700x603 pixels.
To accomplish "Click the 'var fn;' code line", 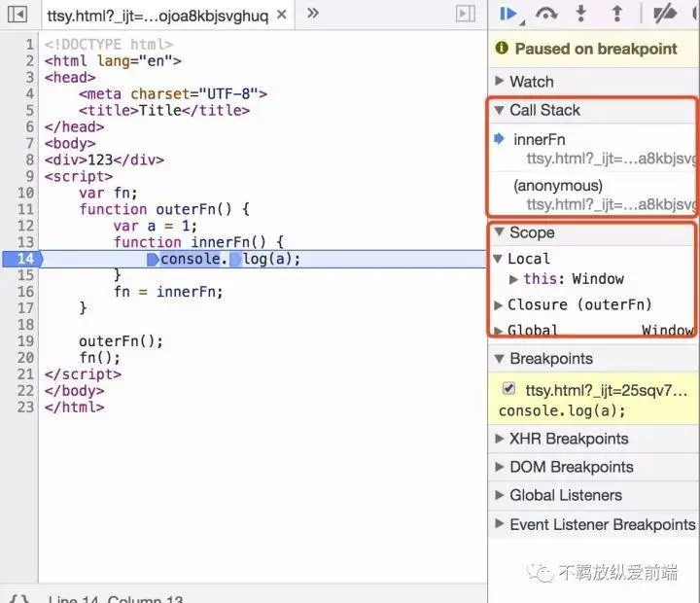I will pyautogui.click(x=108, y=193).
